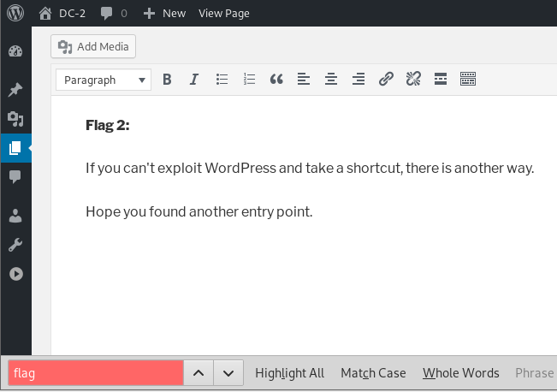Click the View Page link
Screen dimensions: 557x392
pos(224,14)
